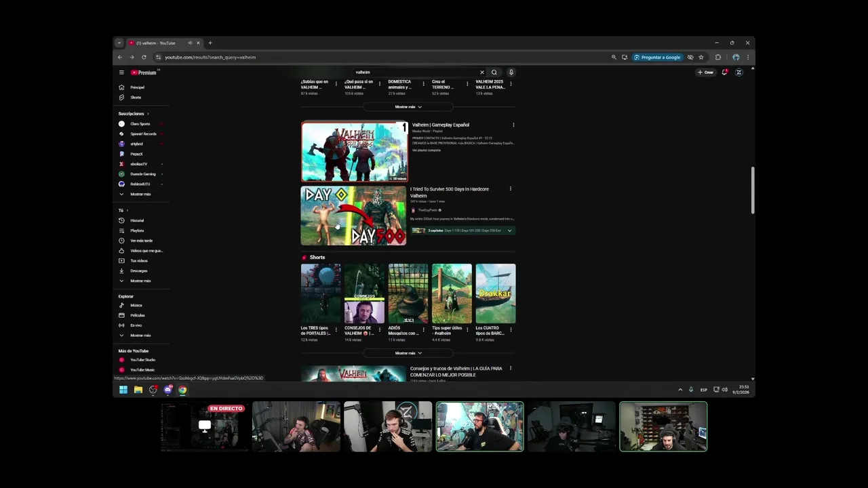Click the eye-slash tracking protection icon
The height and width of the screenshot is (488, 868).
point(690,58)
